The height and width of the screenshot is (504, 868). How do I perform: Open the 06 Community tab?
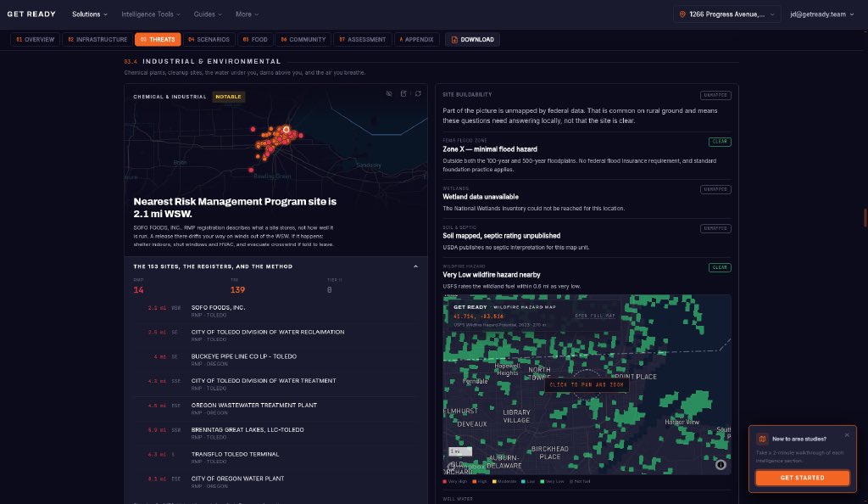click(x=303, y=39)
